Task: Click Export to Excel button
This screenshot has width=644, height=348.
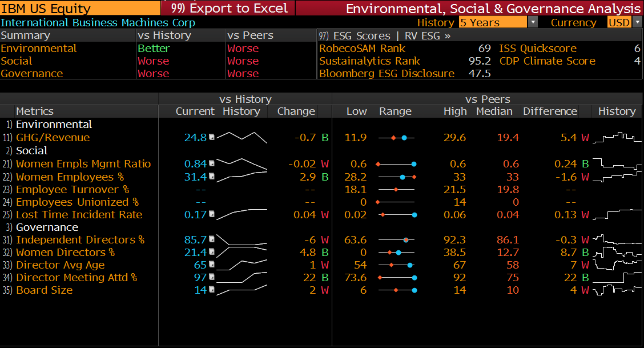Action: pos(228,8)
